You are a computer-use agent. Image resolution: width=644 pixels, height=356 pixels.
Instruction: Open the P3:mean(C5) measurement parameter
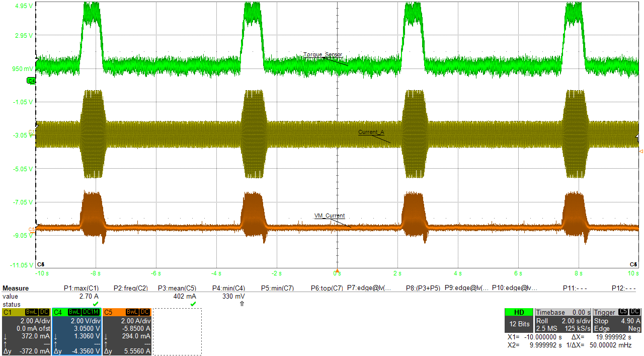point(177,289)
